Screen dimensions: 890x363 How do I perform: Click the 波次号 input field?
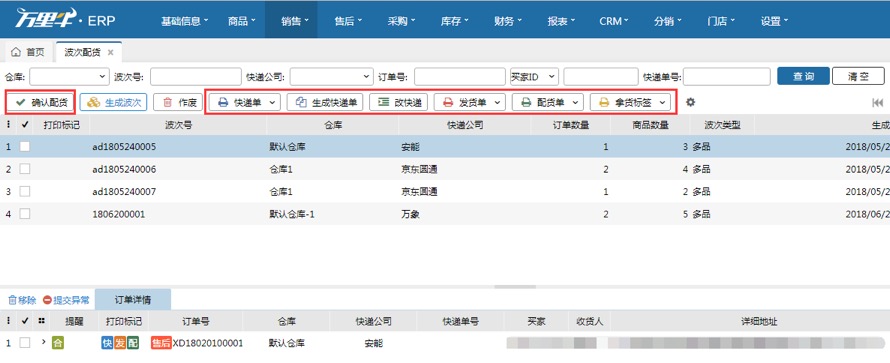click(196, 77)
